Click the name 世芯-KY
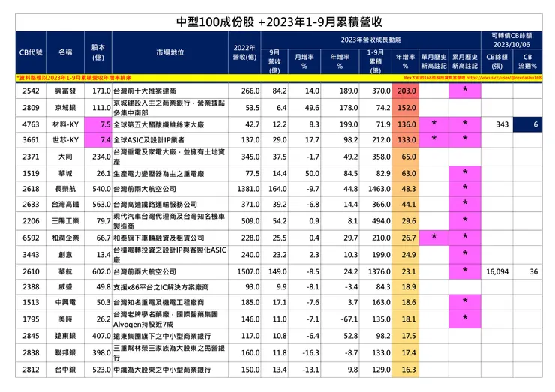The height and width of the screenshot is (392, 555). pyautogui.click(x=65, y=139)
